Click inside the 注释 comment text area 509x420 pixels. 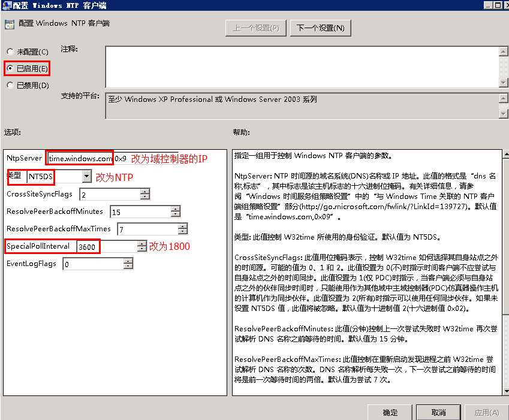click(302, 67)
